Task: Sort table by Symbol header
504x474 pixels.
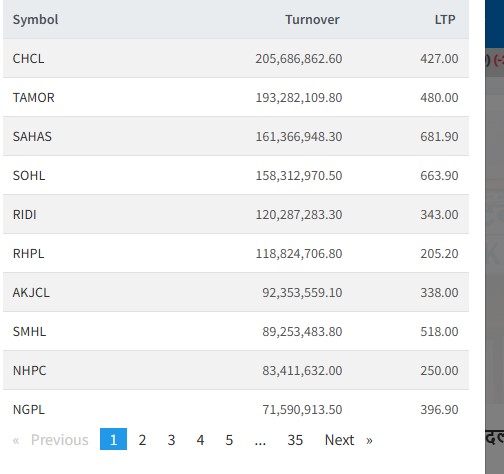Action: pyautogui.click(x=35, y=20)
